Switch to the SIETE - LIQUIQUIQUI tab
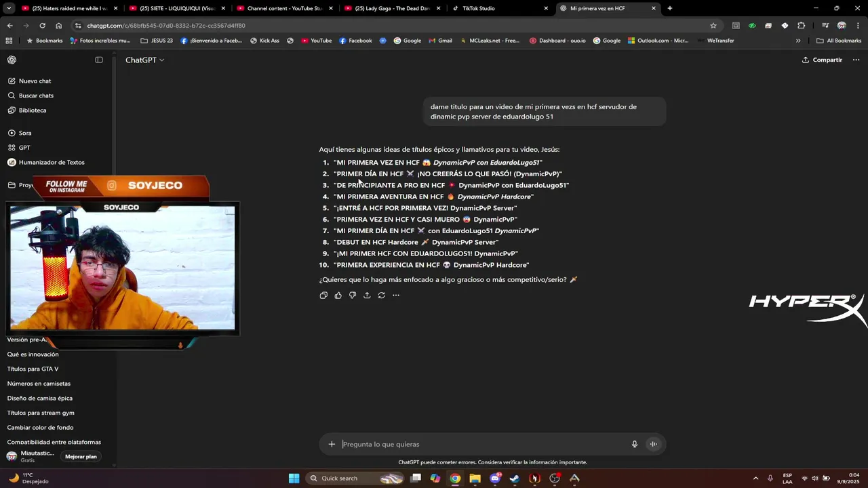 point(176,8)
